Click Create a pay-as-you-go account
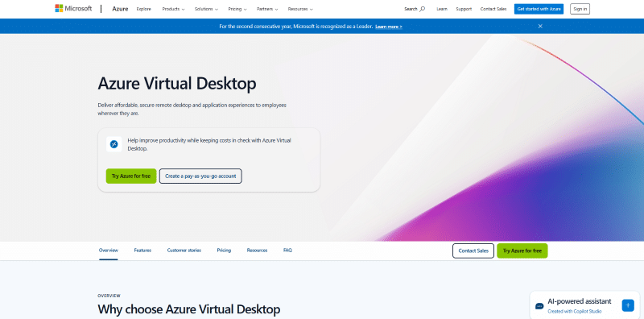The height and width of the screenshot is (319, 644). coord(200,176)
